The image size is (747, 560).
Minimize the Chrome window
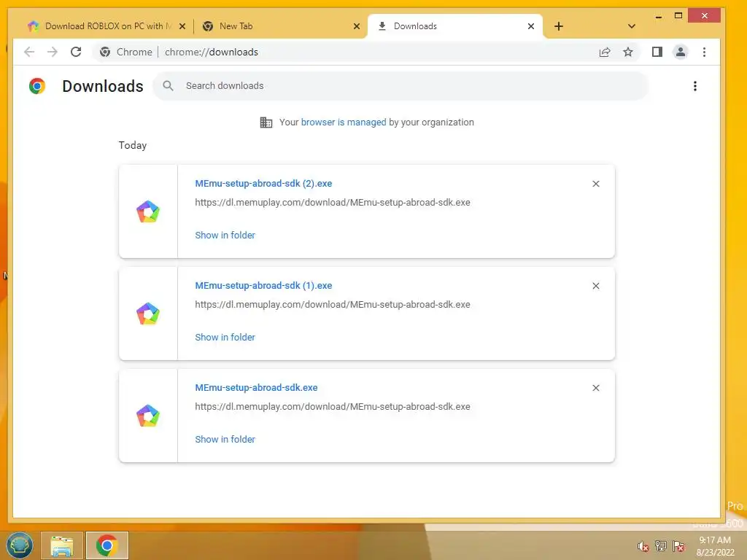[x=659, y=16]
